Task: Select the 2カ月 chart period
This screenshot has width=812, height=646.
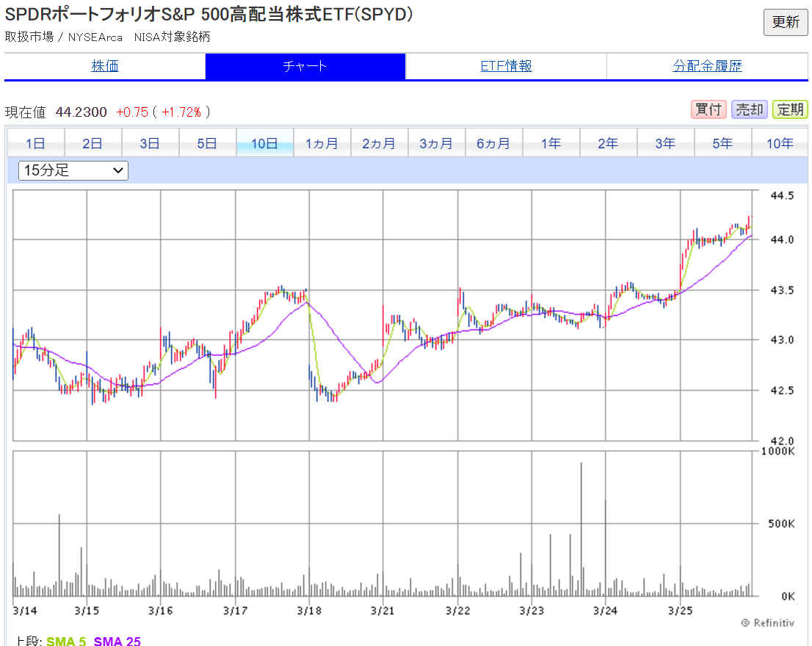Action: pos(379,143)
